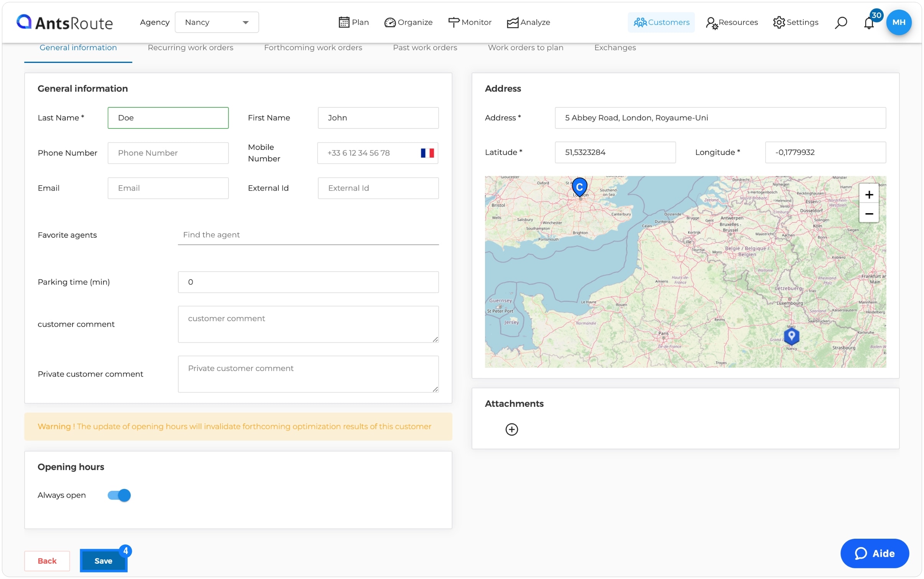
Task: Click the search magnifier icon
Action: (840, 22)
